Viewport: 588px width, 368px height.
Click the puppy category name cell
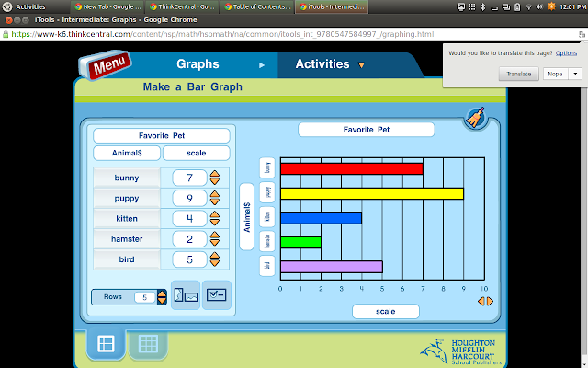pyautogui.click(x=127, y=198)
